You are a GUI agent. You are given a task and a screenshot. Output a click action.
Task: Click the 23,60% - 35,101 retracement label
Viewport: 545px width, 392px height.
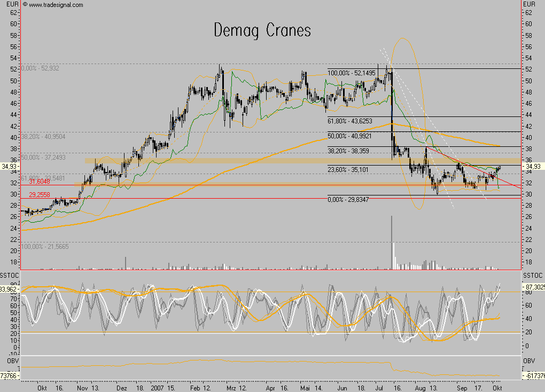[353, 169]
